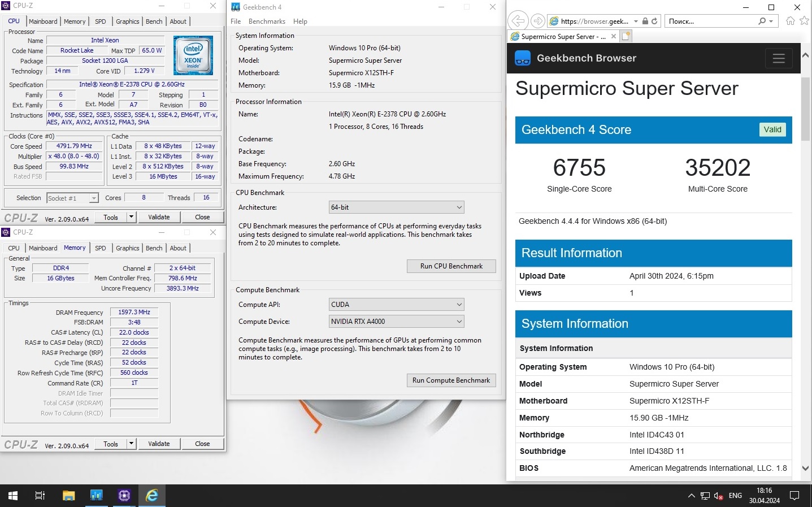
Task: Open a new browser tab
Action: (x=626, y=36)
